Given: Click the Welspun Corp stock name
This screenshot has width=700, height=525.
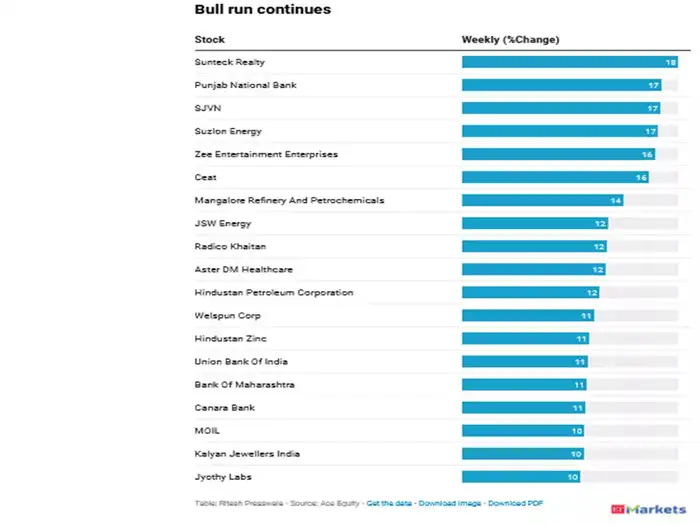Looking at the screenshot, I should tap(220, 315).
